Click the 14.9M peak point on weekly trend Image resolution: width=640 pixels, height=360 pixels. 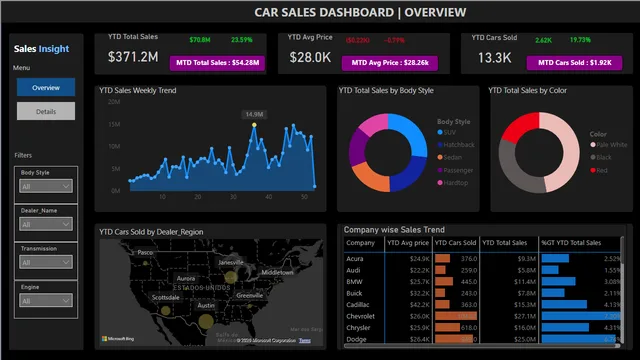(x=254, y=125)
